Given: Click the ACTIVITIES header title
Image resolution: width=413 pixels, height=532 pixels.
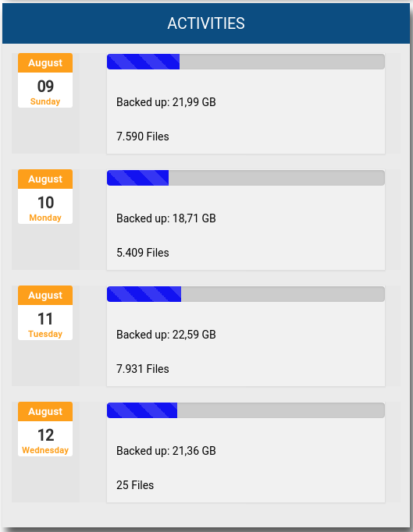Looking at the screenshot, I should click(206, 23).
